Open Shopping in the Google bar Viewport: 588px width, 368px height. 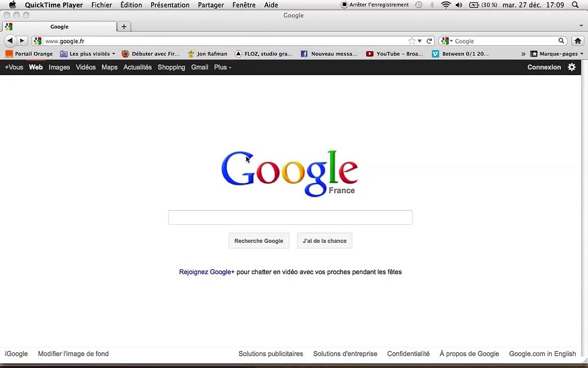pos(171,67)
